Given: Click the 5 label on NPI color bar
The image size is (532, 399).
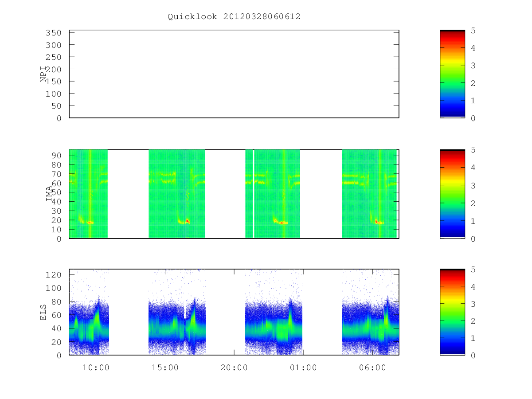Looking at the screenshot, I should pyautogui.click(x=473, y=30).
